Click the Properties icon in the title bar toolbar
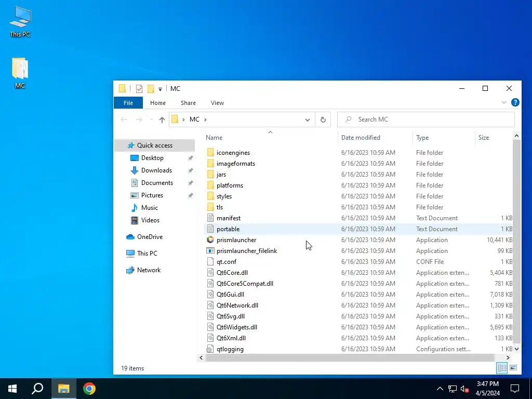 139,88
